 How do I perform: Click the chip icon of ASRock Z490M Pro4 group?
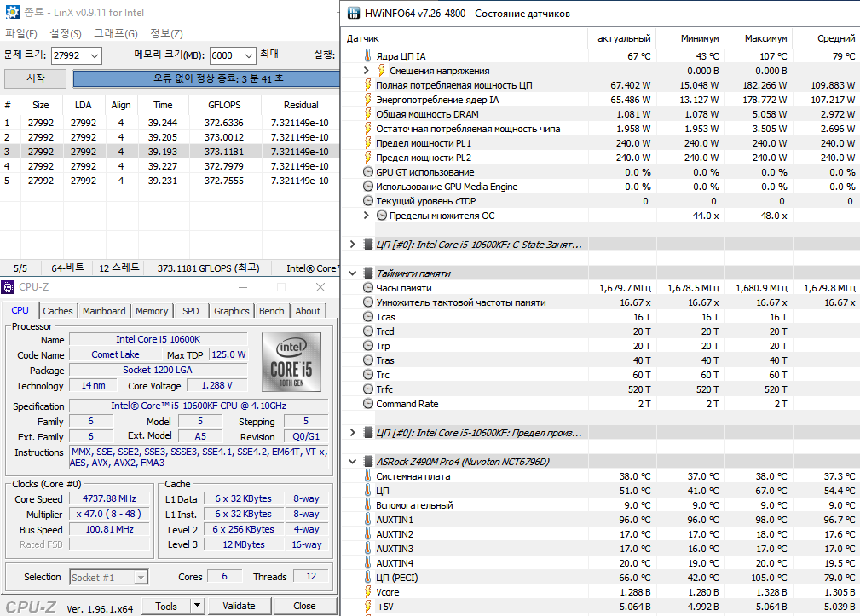click(368, 461)
